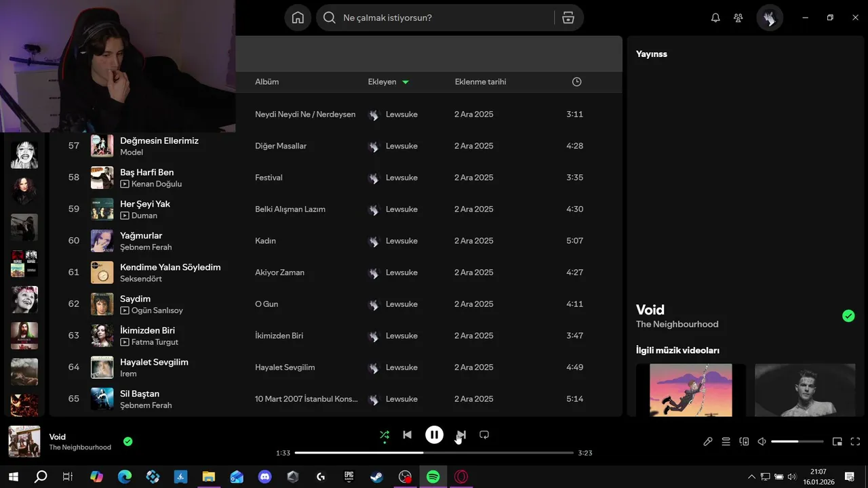868x488 pixels.
Task: Select track 'Değmesin Ellerimiz'
Action: click(x=159, y=141)
